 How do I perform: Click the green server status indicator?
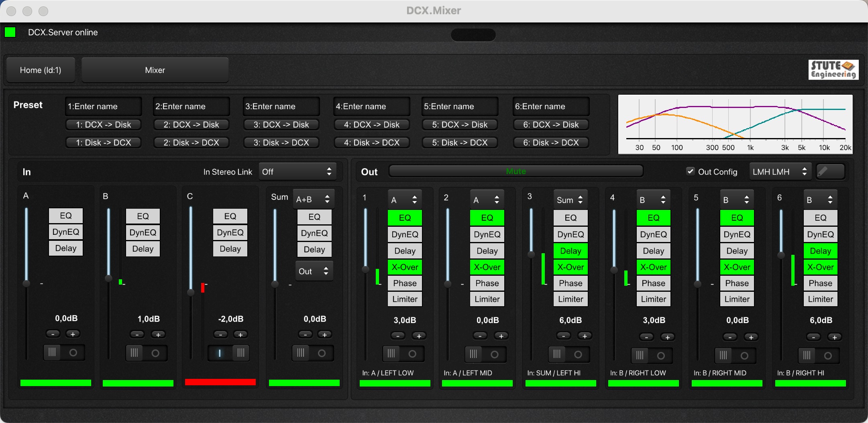coord(10,32)
